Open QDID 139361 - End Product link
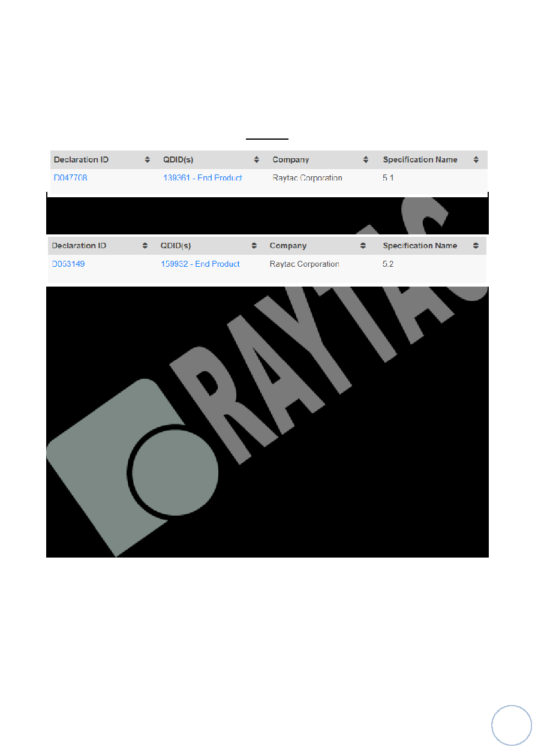This screenshot has height=756, width=535. coord(203,178)
